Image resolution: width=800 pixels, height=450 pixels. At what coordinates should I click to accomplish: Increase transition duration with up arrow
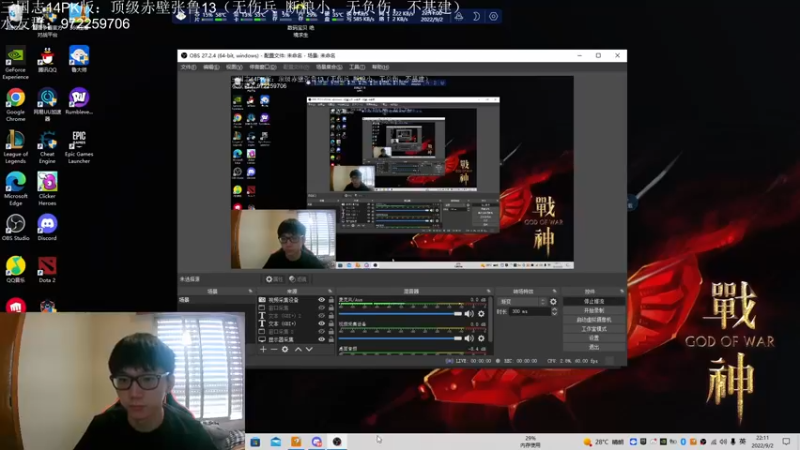coord(555,309)
